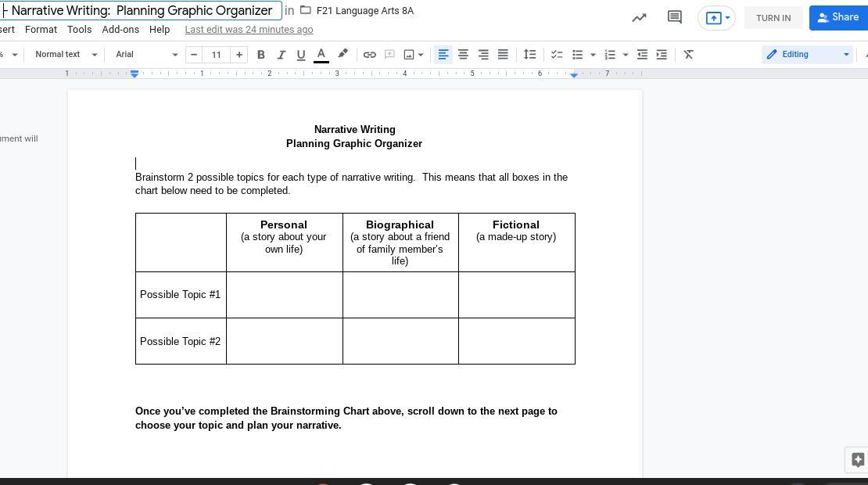This screenshot has height=485, width=868.
Task: Click the 'Biographical' column header
Action: pos(400,225)
